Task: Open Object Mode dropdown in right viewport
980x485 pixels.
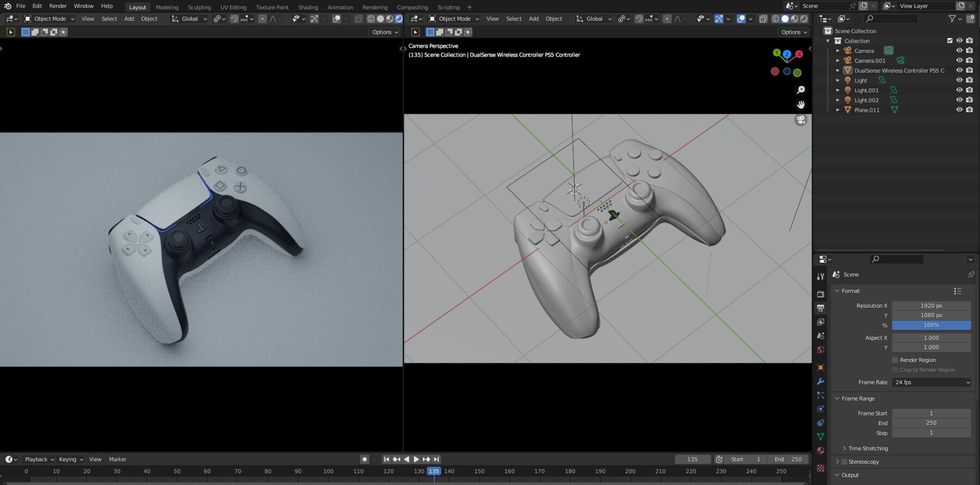Action: pos(454,19)
